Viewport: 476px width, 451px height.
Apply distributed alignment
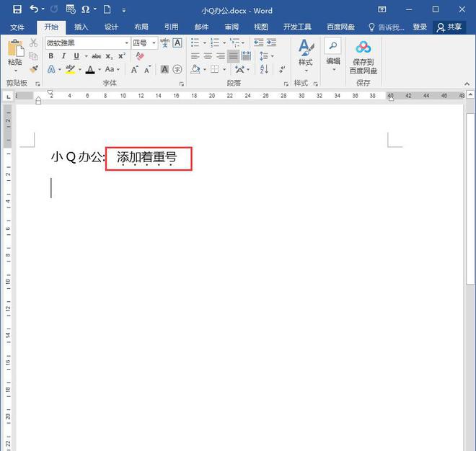click(246, 56)
